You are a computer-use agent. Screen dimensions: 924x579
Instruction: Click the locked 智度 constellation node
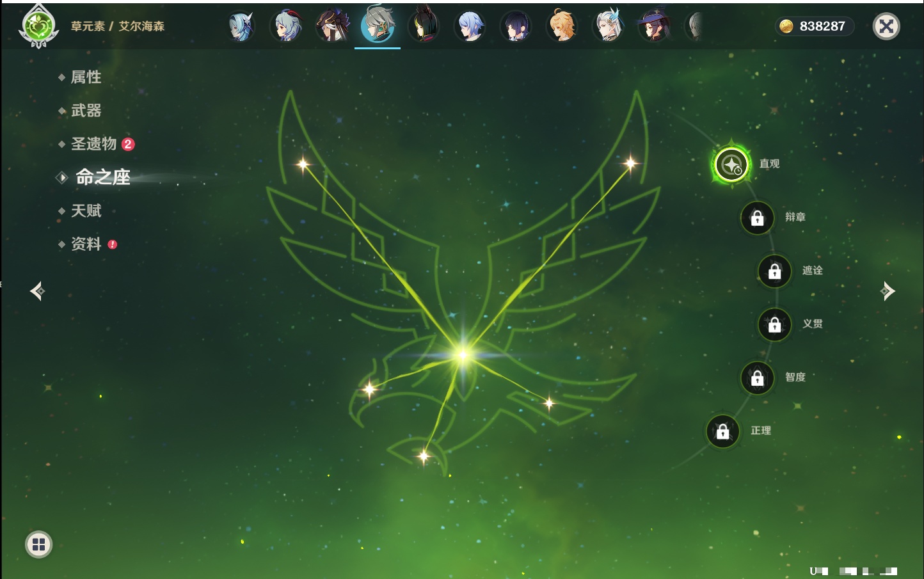point(757,378)
